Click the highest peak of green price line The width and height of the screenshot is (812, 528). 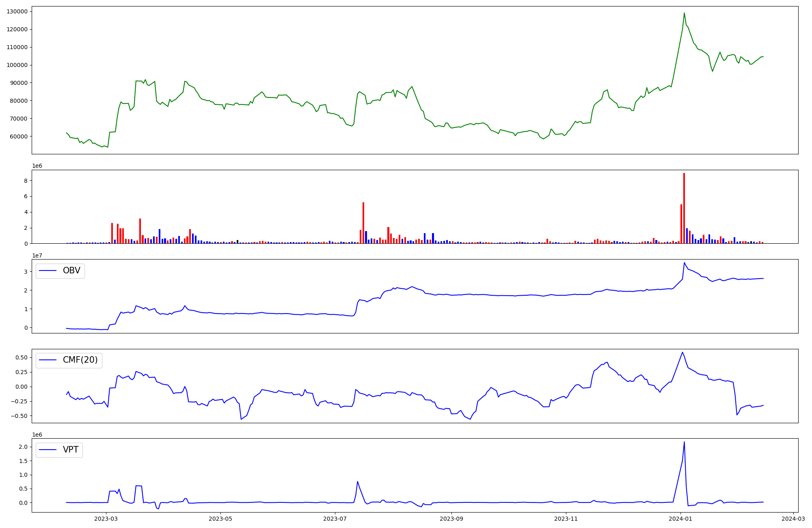tap(684, 13)
